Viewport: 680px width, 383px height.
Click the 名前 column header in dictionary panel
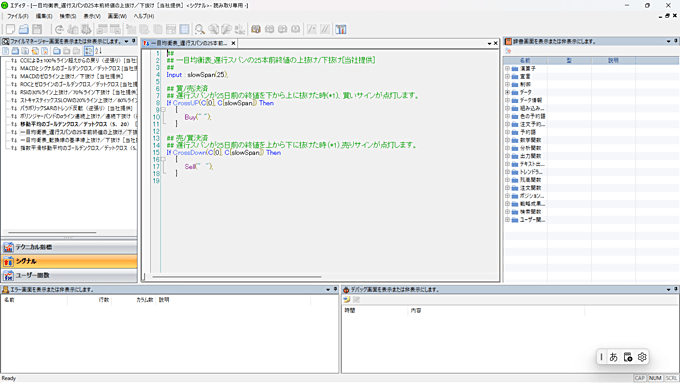pos(525,60)
